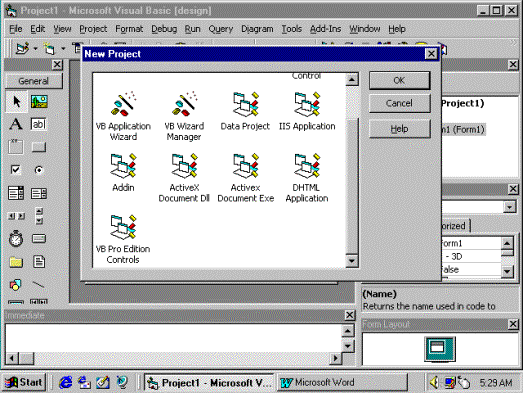
Task: Open the Add-Ins menu
Action: 326,29
